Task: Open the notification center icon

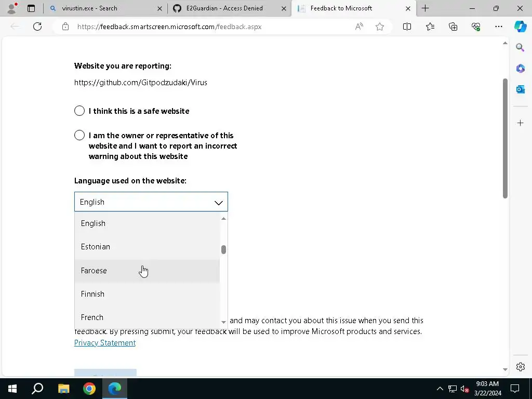Action: [515, 389]
